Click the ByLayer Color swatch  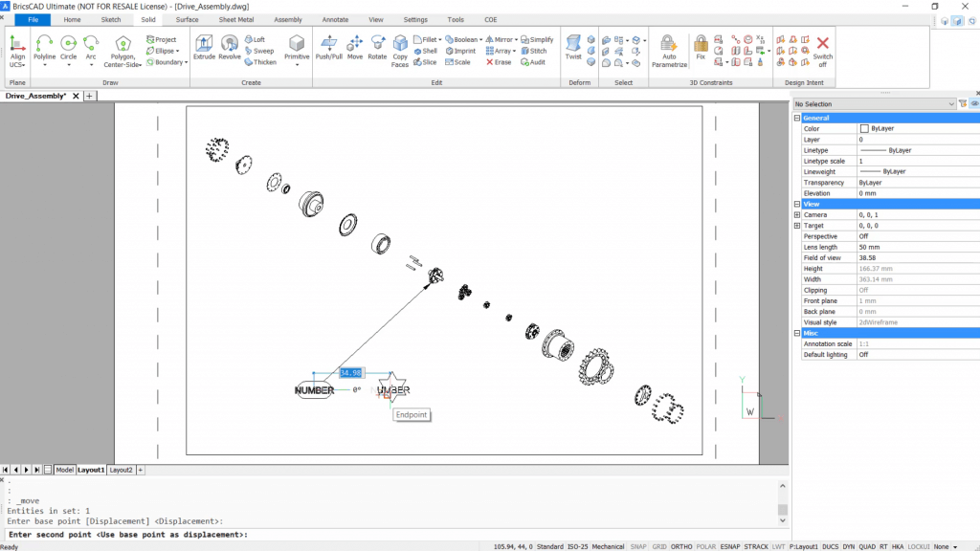(x=864, y=129)
